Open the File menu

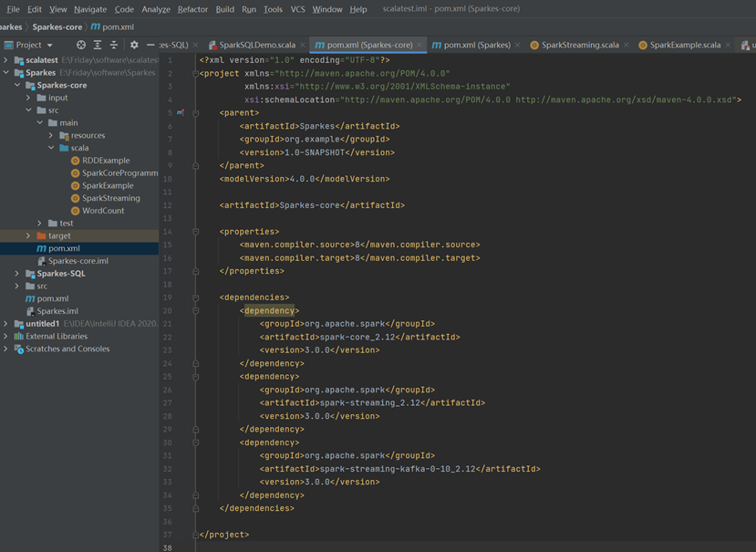click(x=13, y=9)
